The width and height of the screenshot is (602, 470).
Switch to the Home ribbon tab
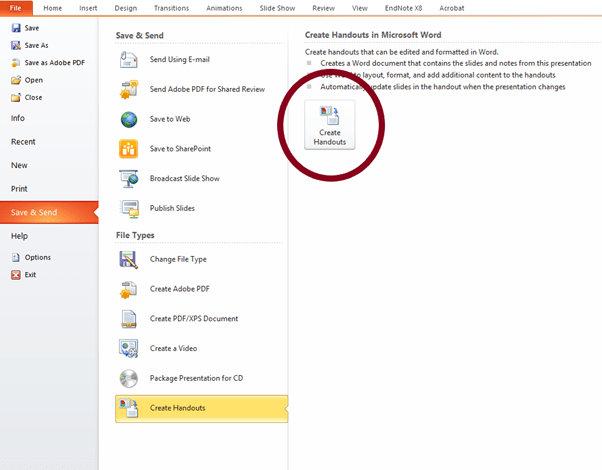pos(53,8)
